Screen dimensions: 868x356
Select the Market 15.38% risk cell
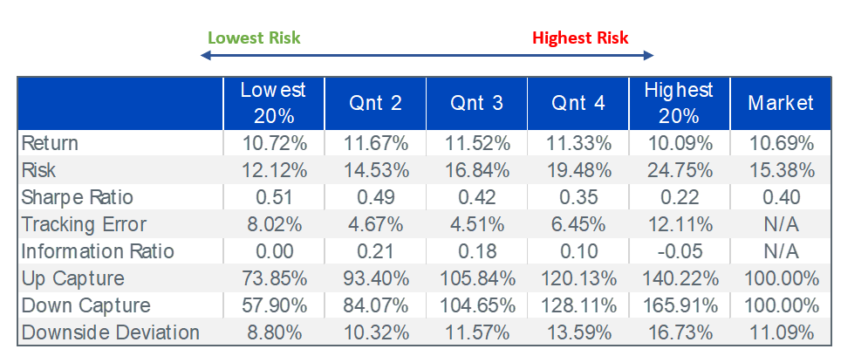coord(781,170)
